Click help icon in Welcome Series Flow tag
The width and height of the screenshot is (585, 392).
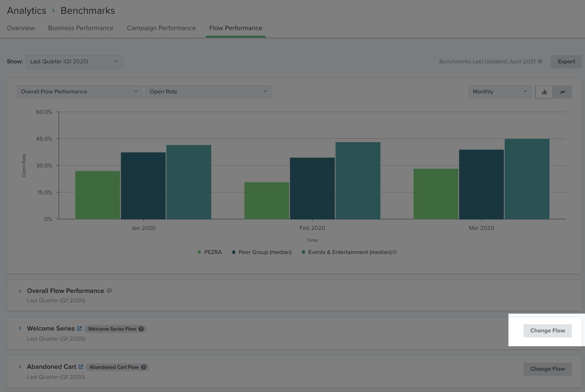[141, 329]
